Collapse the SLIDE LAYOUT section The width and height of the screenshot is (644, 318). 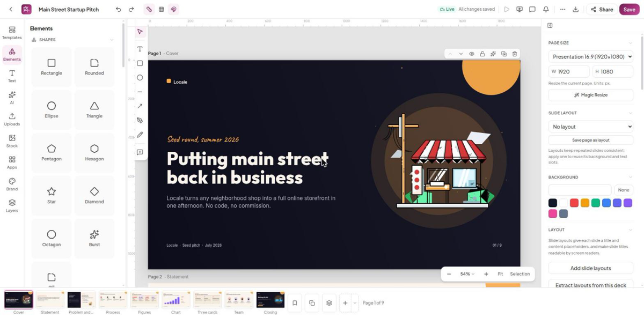[631, 113]
